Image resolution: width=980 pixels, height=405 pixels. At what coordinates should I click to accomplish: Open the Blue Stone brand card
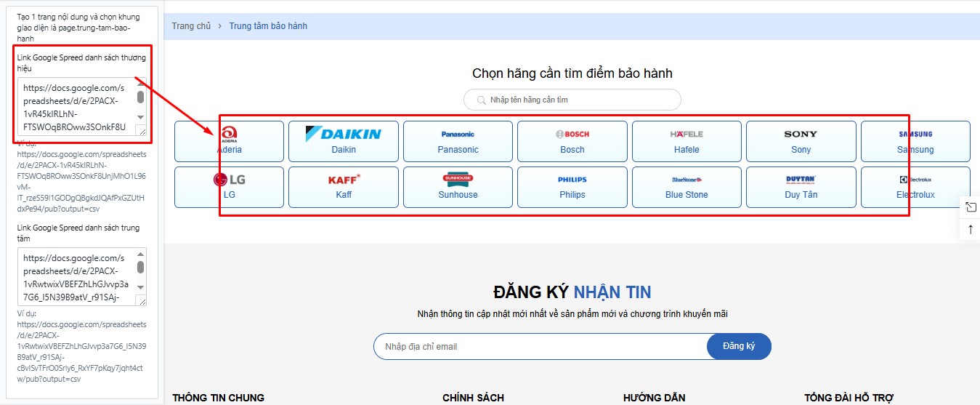pos(687,187)
